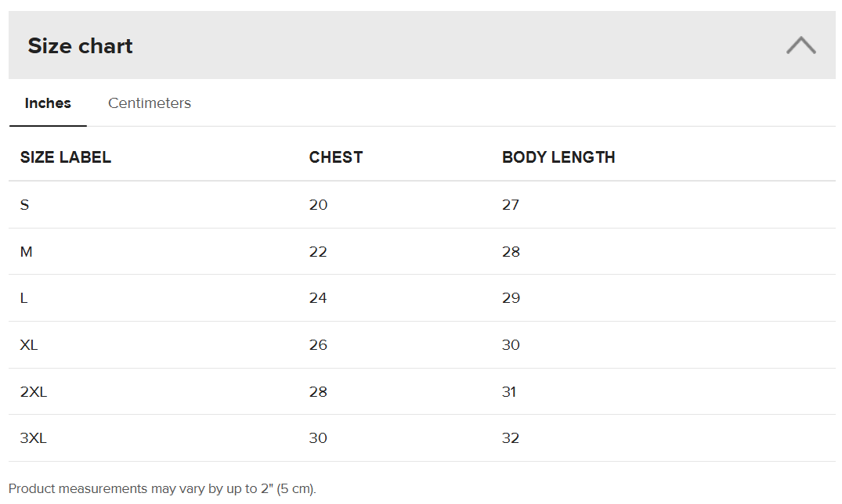Click chest value 24 for size L
Image resolution: width=842 pixels, height=504 pixels.
(x=319, y=298)
